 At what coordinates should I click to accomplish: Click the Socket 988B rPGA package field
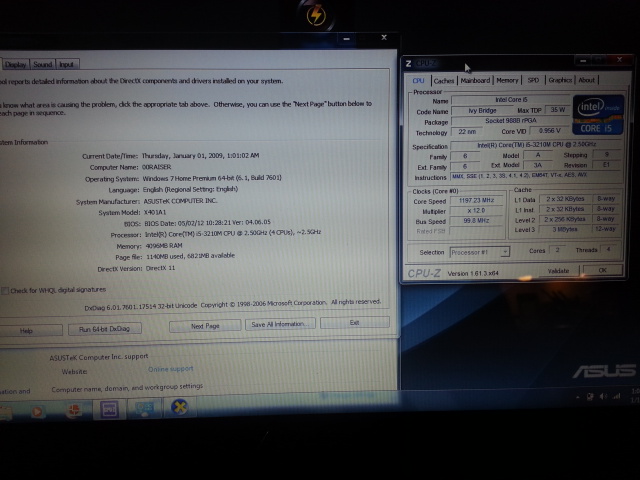click(x=510, y=121)
